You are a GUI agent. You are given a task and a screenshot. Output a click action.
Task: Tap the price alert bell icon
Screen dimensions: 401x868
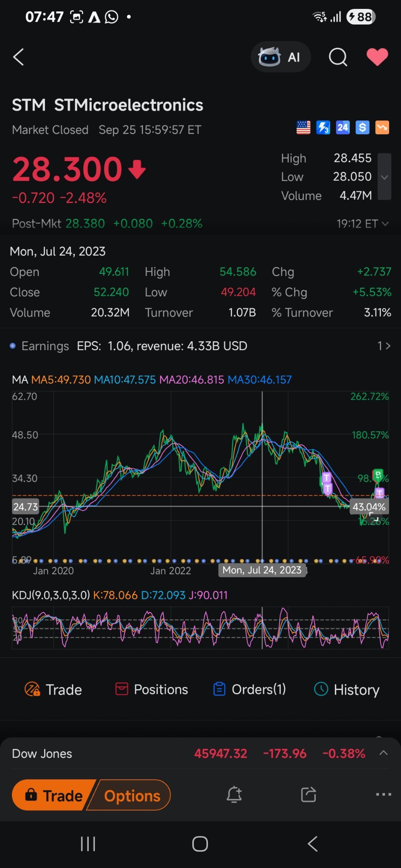pyautogui.click(x=234, y=795)
